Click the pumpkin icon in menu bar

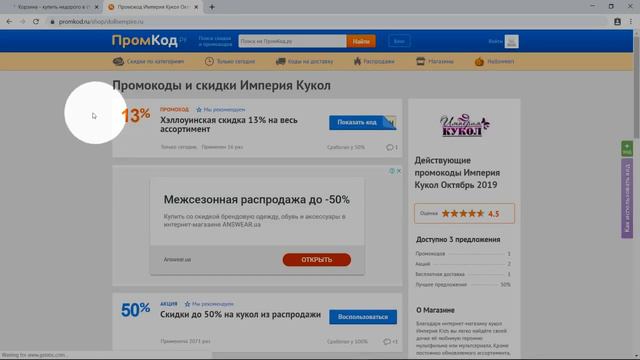pyautogui.click(x=479, y=61)
